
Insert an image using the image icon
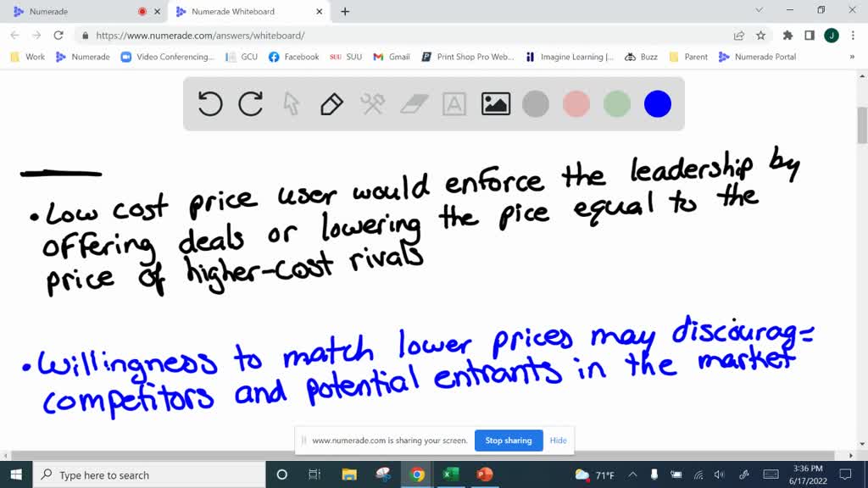pyautogui.click(x=495, y=103)
